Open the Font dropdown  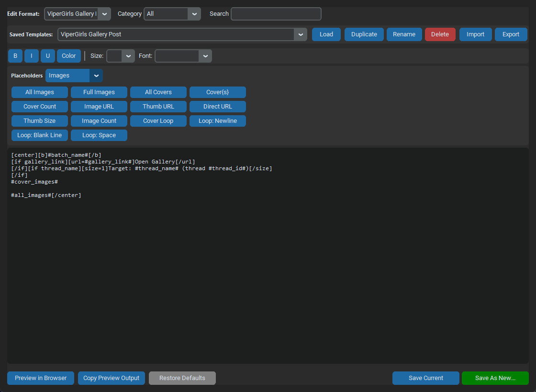[x=183, y=56]
